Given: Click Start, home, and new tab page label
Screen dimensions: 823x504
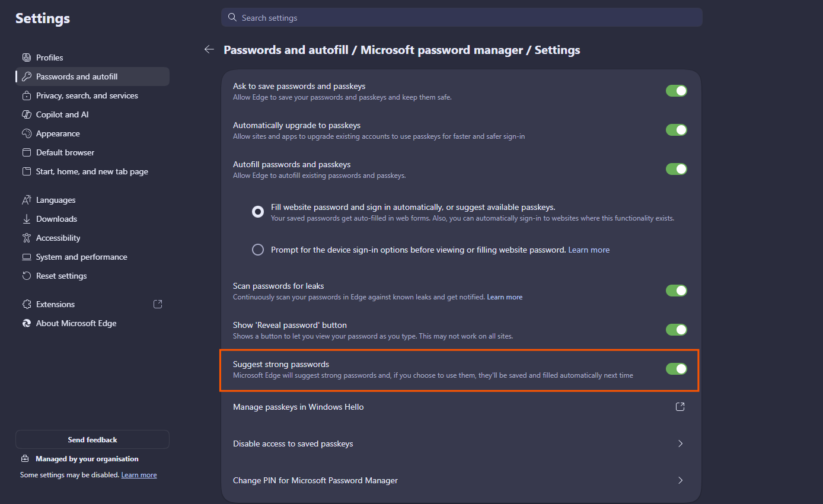Looking at the screenshot, I should 92,171.
